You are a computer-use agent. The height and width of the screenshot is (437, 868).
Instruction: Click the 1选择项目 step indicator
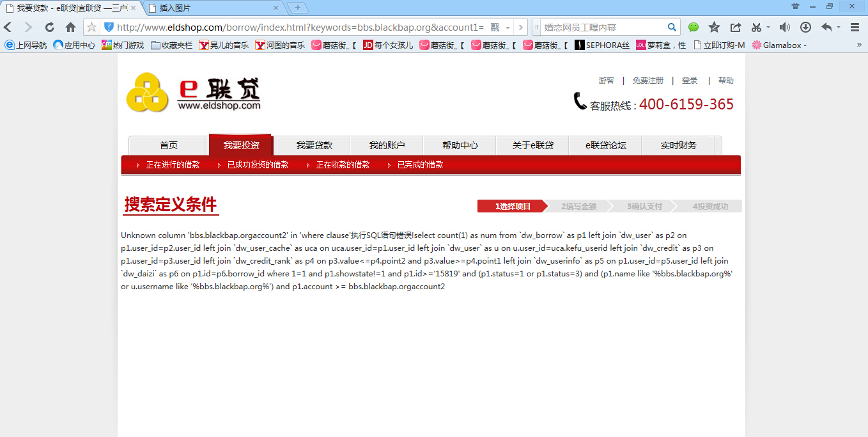click(513, 206)
